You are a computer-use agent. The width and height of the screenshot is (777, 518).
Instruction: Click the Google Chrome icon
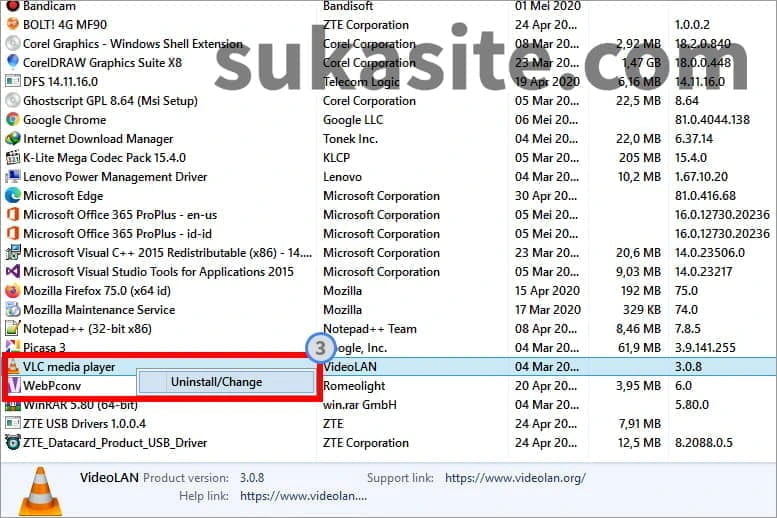click(x=12, y=119)
